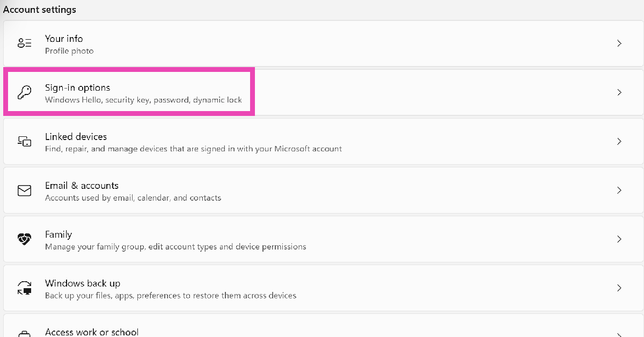Open the Family settings entry
This screenshot has width=644, height=337.
[x=58, y=235]
